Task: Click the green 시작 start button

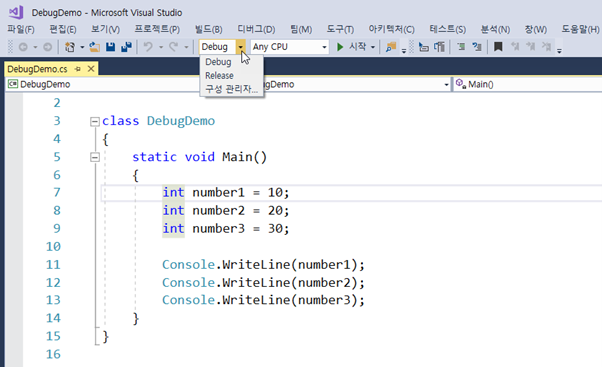Action: [351, 47]
